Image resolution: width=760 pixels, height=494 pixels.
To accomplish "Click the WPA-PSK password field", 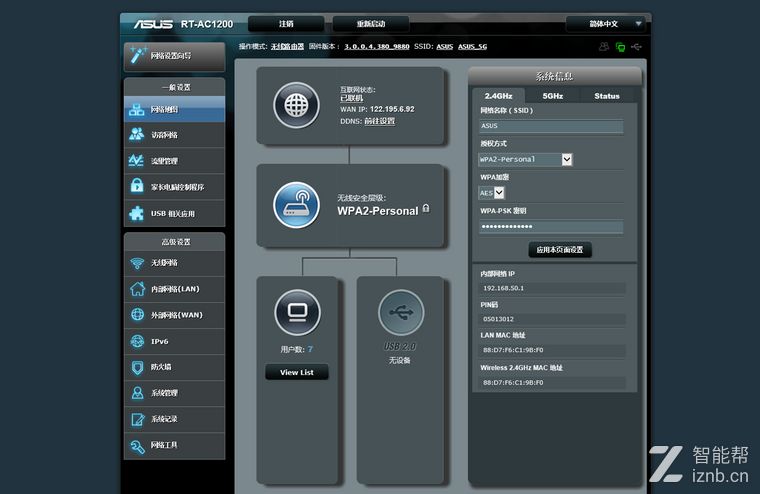I will click(551, 227).
